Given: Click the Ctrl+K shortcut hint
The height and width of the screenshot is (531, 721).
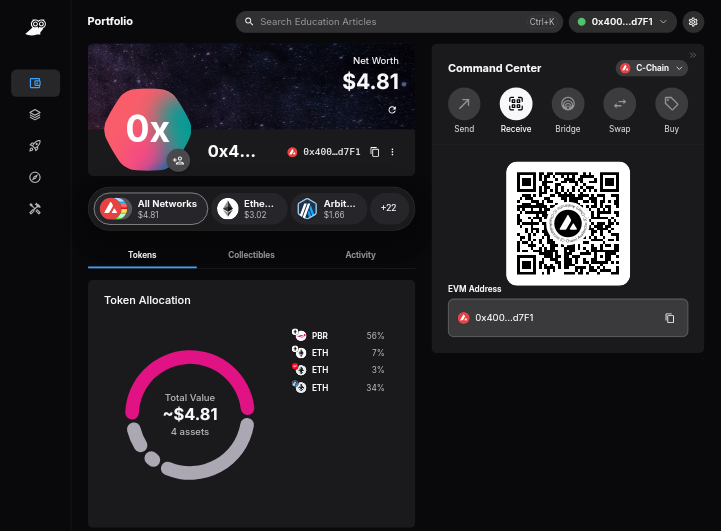Looking at the screenshot, I should point(542,22).
